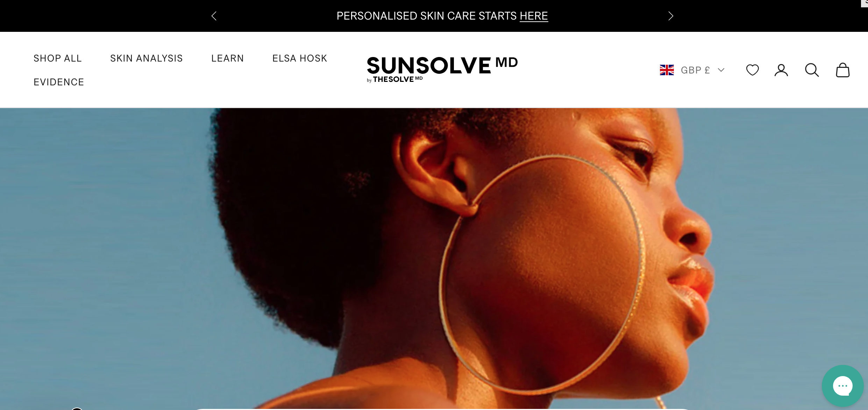Click the currency dropdown chevron arrow
868x410 pixels.
[721, 70]
